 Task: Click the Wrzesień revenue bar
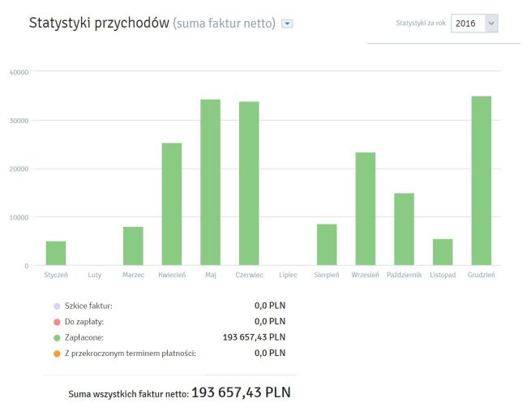[x=366, y=209]
